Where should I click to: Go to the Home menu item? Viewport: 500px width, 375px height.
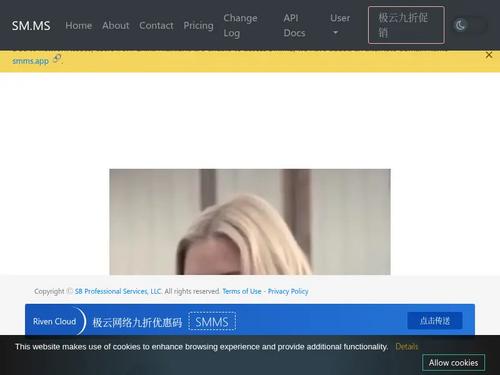click(78, 25)
